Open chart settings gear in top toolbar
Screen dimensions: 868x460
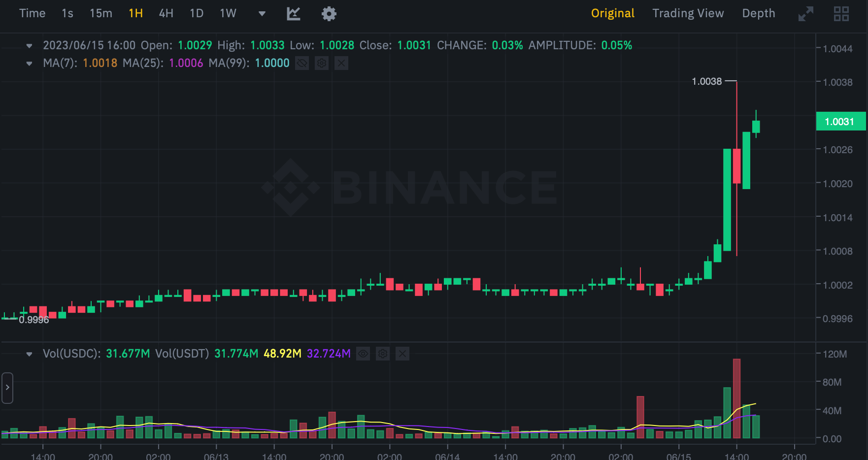click(329, 14)
